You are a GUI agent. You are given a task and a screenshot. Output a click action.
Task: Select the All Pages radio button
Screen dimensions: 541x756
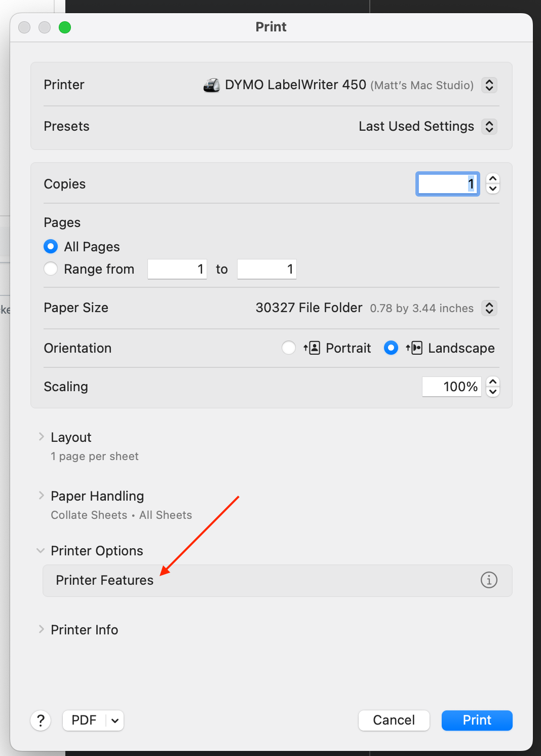[51, 247]
